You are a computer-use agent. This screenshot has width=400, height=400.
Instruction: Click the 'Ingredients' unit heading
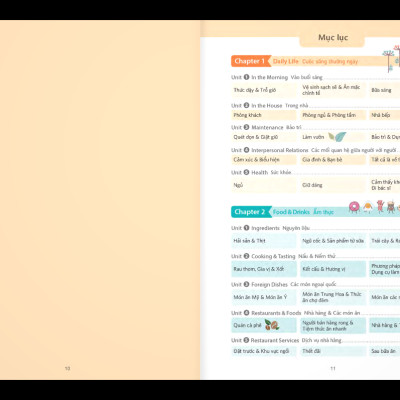click(x=265, y=228)
